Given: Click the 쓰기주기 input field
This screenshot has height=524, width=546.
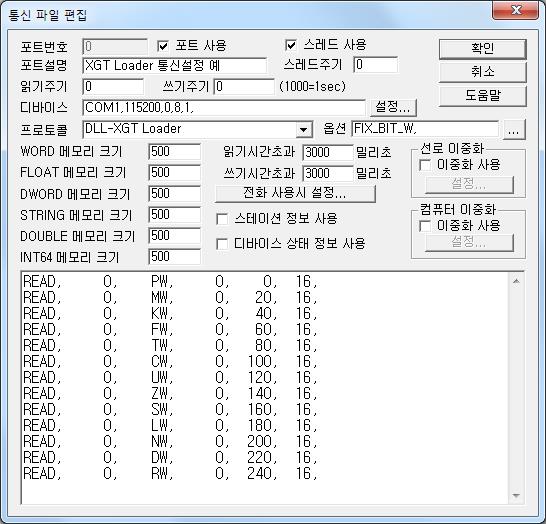Looking at the screenshot, I should coord(244,87).
